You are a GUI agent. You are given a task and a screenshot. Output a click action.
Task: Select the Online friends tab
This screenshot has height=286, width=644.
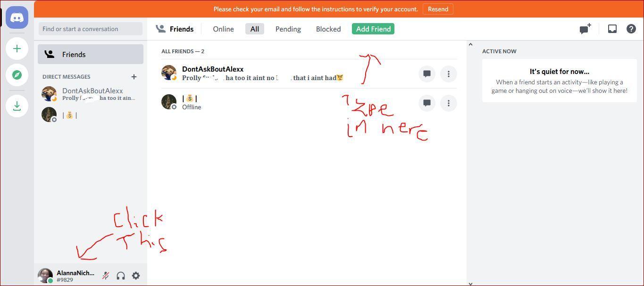pyautogui.click(x=223, y=29)
